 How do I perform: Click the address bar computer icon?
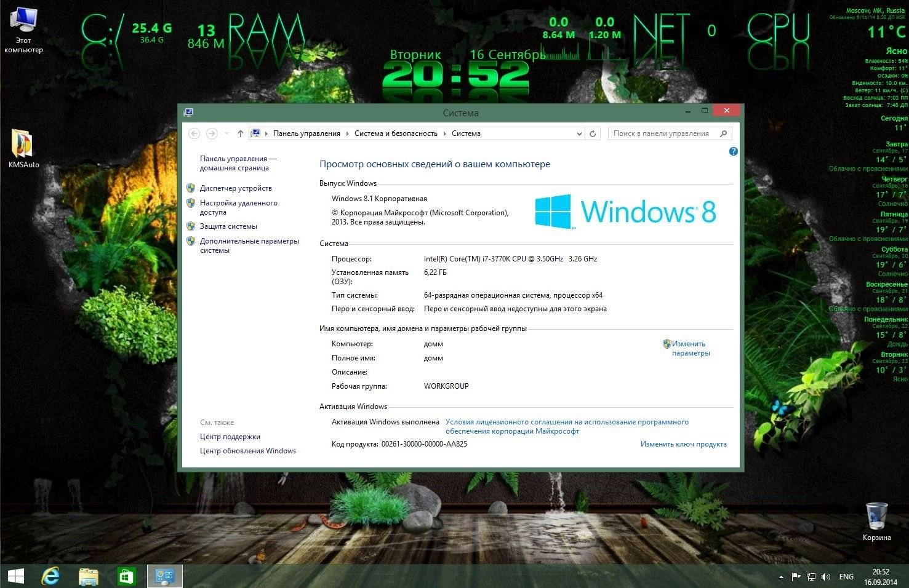pos(256,133)
